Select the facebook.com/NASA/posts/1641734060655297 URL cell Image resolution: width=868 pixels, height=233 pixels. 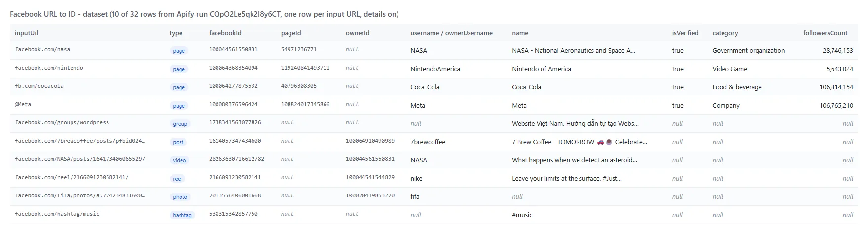pyautogui.click(x=80, y=159)
